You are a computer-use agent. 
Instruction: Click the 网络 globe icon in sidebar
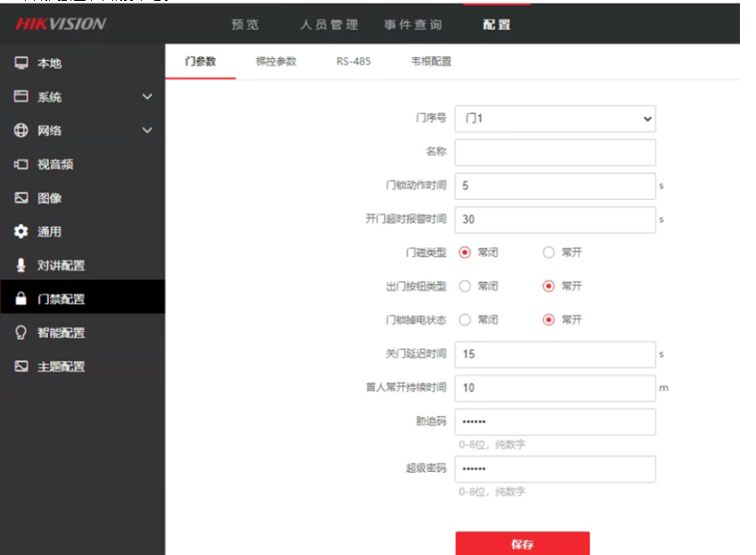(x=21, y=130)
